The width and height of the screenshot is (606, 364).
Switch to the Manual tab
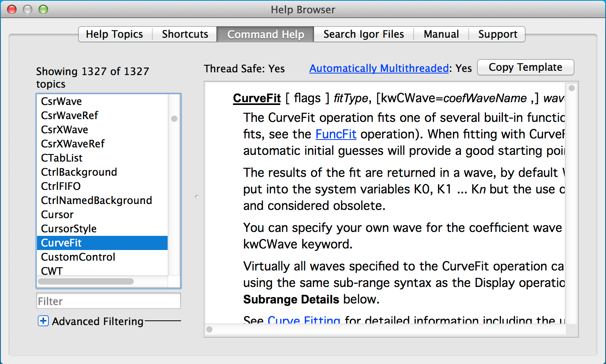[x=441, y=34]
